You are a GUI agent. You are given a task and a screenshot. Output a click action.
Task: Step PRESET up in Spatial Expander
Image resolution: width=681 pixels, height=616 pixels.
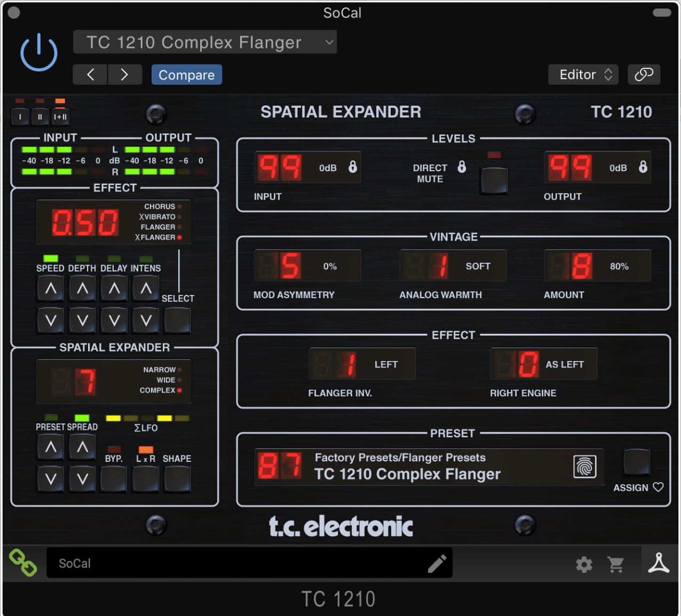(x=51, y=447)
